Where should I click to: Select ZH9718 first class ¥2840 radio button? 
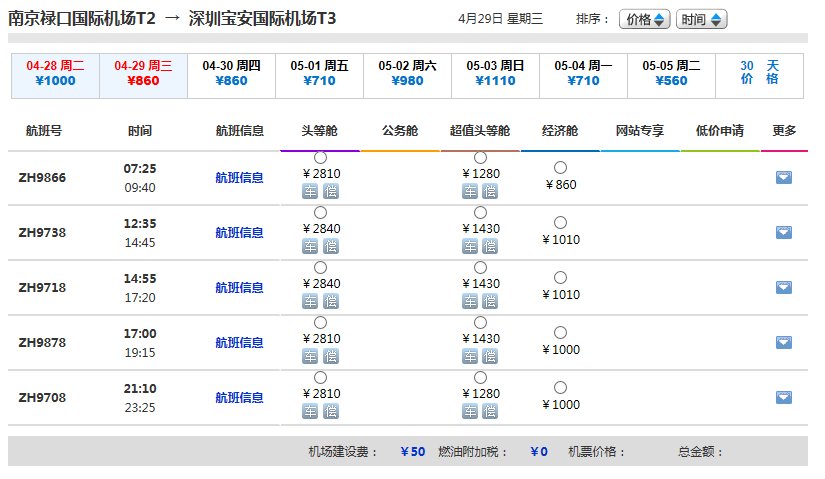pyautogui.click(x=320, y=267)
